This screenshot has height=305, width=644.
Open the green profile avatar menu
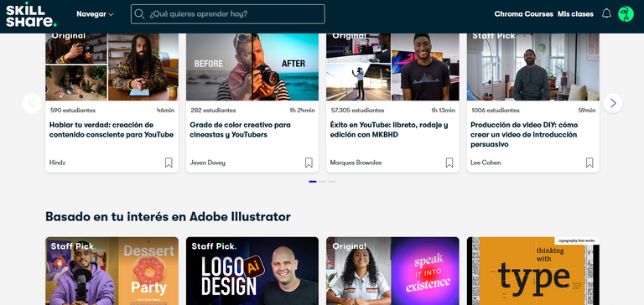pos(626,14)
